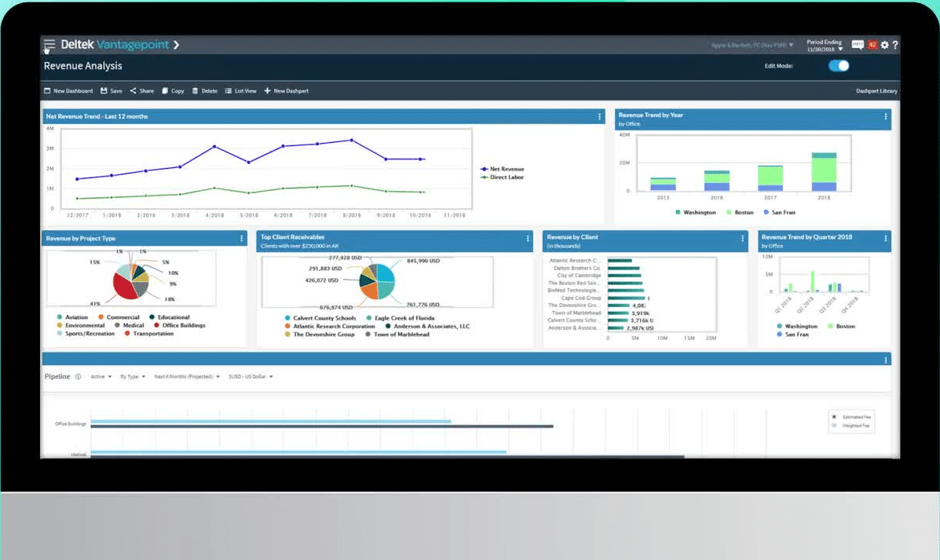This screenshot has height=560, width=940.
Task: Save the current dashboard
Action: click(x=112, y=91)
